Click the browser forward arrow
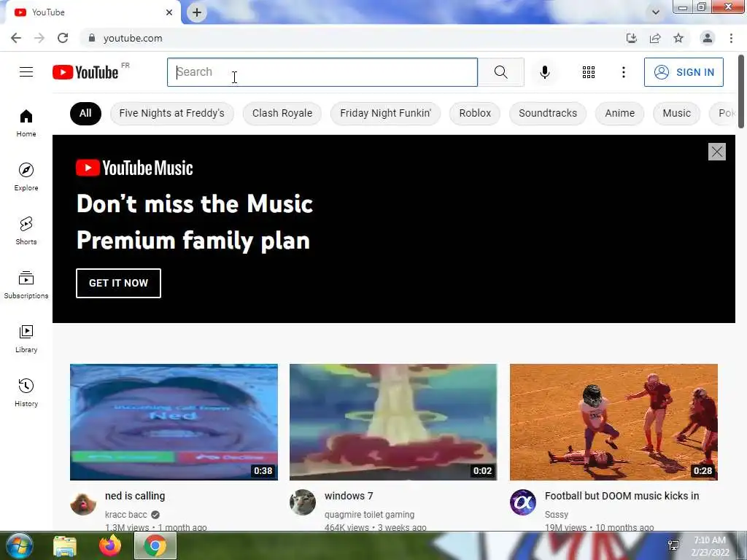Image resolution: width=747 pixels, height=560 pixels. [x=39, y=38]
